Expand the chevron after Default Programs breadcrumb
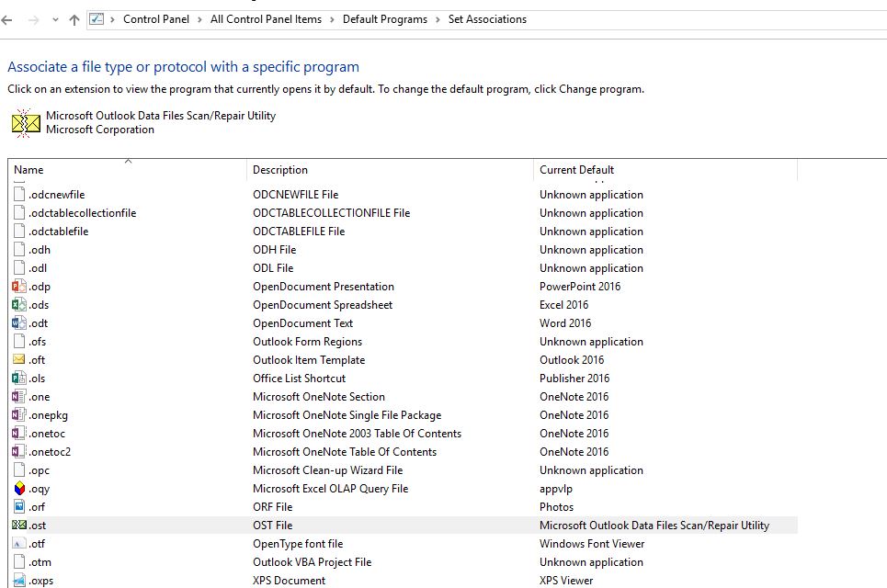Image resolution: width=887 pixels, height=588 pixels. coord(438,20)
